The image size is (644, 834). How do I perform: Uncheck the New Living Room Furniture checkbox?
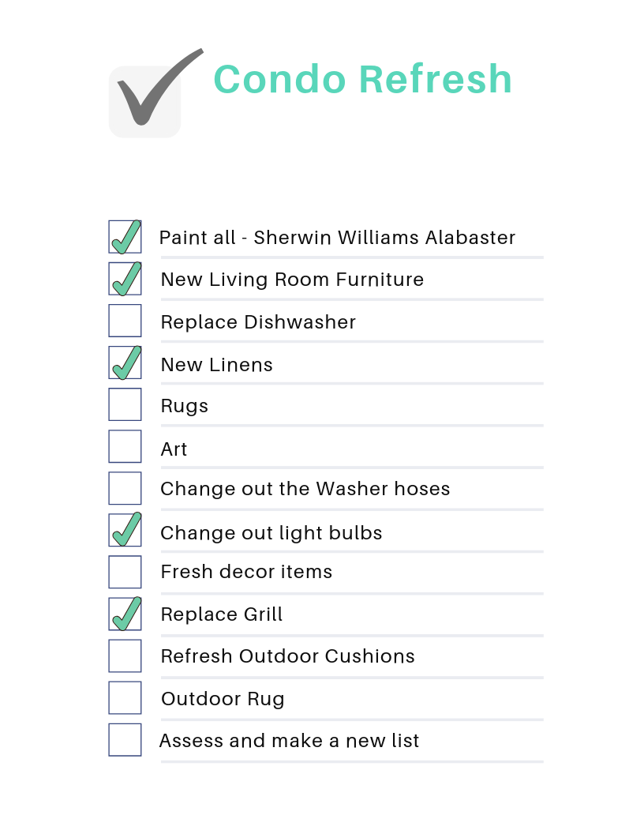click(125, 279)
